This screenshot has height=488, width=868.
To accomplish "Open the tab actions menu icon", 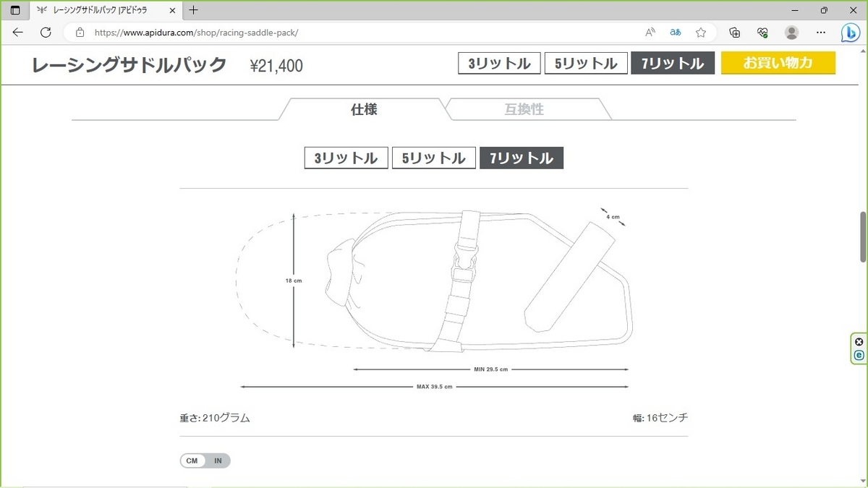I will click(15, 10).
